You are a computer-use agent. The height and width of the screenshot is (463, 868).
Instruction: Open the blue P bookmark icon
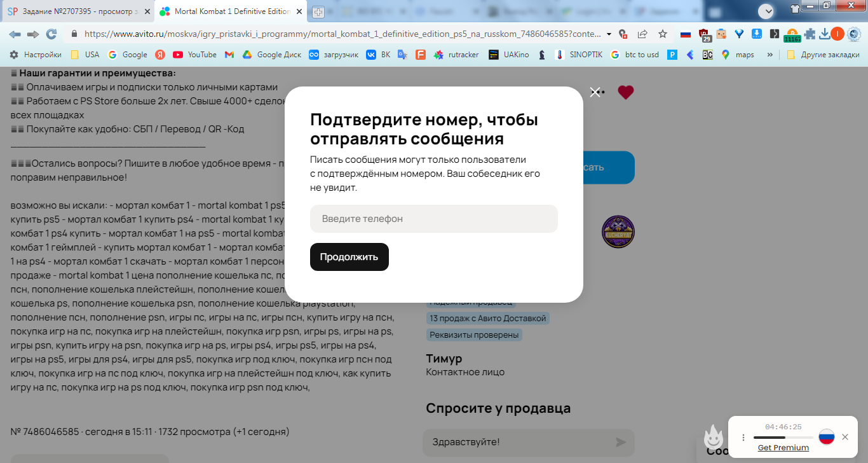(x=672, y=55)
